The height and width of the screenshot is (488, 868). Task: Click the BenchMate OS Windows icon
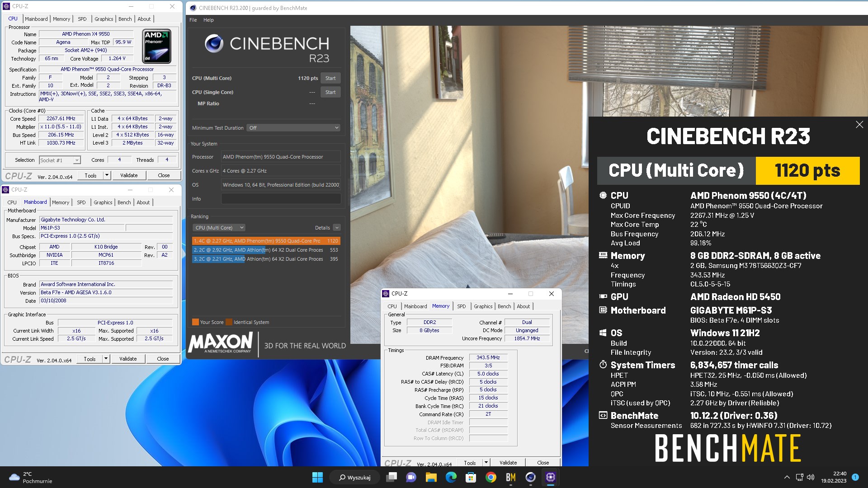(603, 333)
